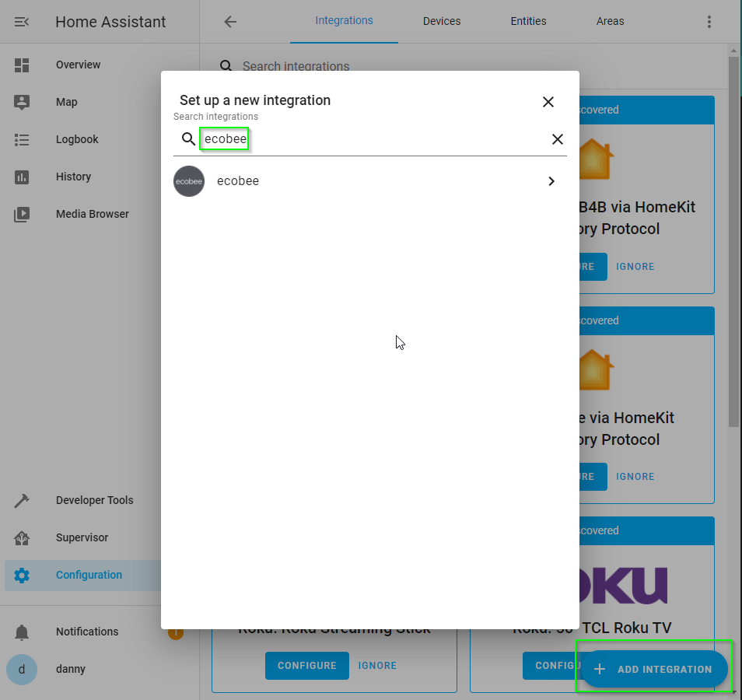Collapse the sidebar with the menu icon
The width and height of the screenshot is (742, 700).
click(21, 22)
